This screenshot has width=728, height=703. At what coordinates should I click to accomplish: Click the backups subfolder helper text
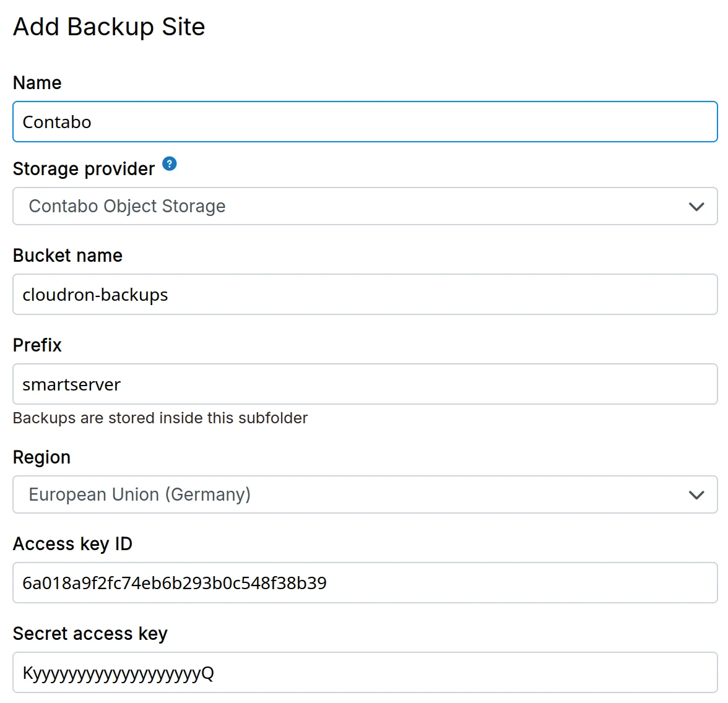[160, 418]
